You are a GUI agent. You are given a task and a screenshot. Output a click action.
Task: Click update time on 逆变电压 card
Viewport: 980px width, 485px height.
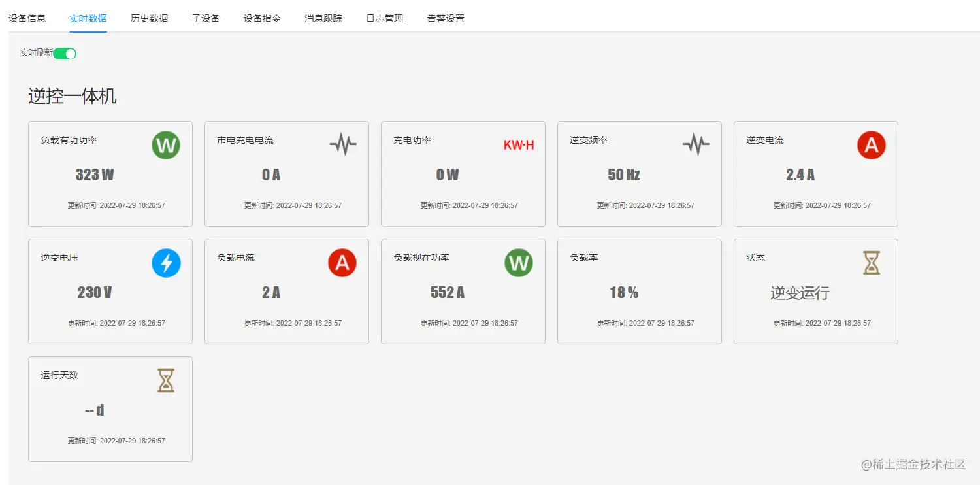click(x=116, y=323)
